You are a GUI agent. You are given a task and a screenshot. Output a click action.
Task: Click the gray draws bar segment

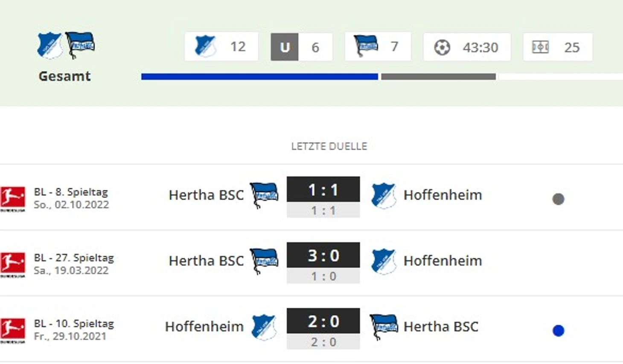[438, 77]
